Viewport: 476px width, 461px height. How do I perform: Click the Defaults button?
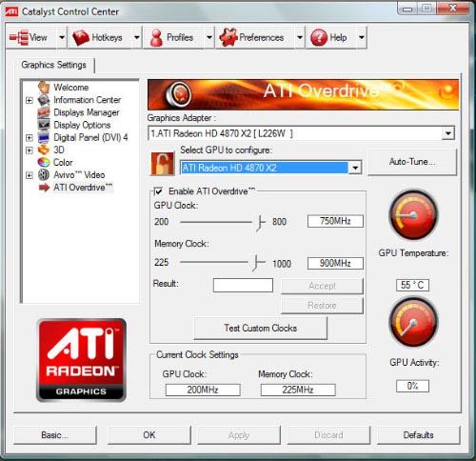tap(419, 434)
